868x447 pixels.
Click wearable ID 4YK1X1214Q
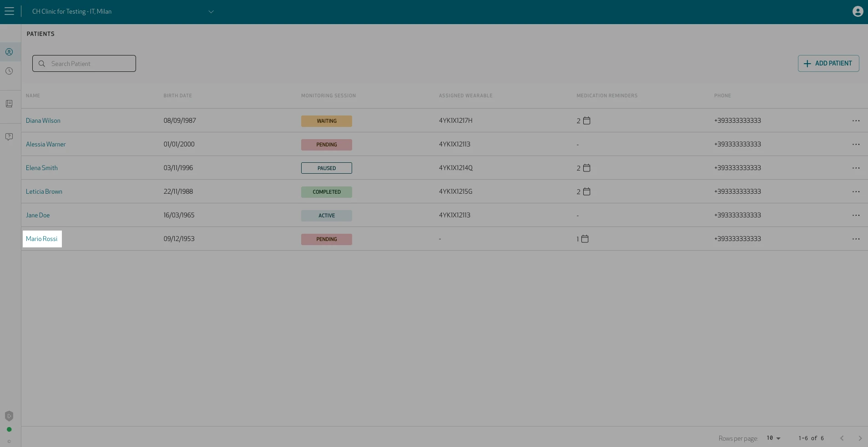coord(456,168)
